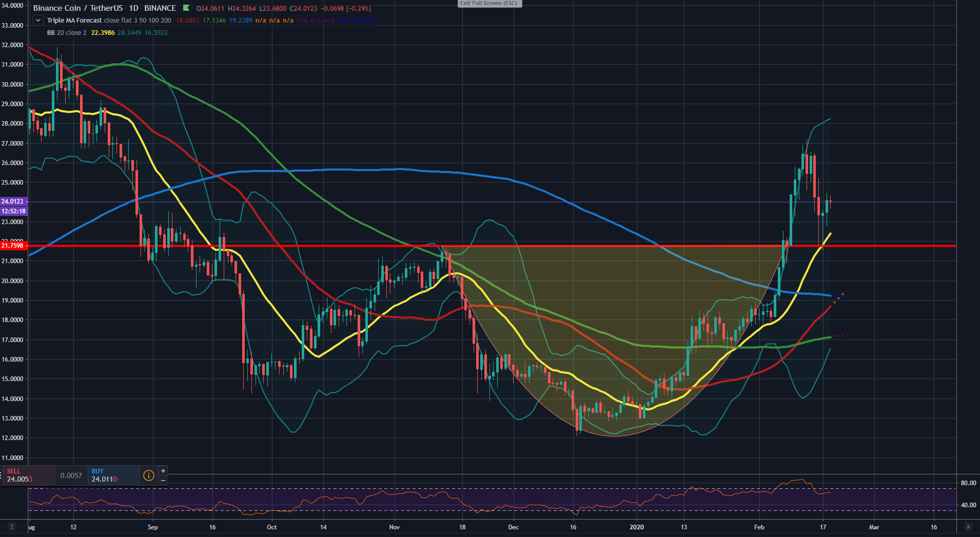Click the 24.0123 current price label
The height and width of the screenshot is (537, 980).
tap(13, 202)
